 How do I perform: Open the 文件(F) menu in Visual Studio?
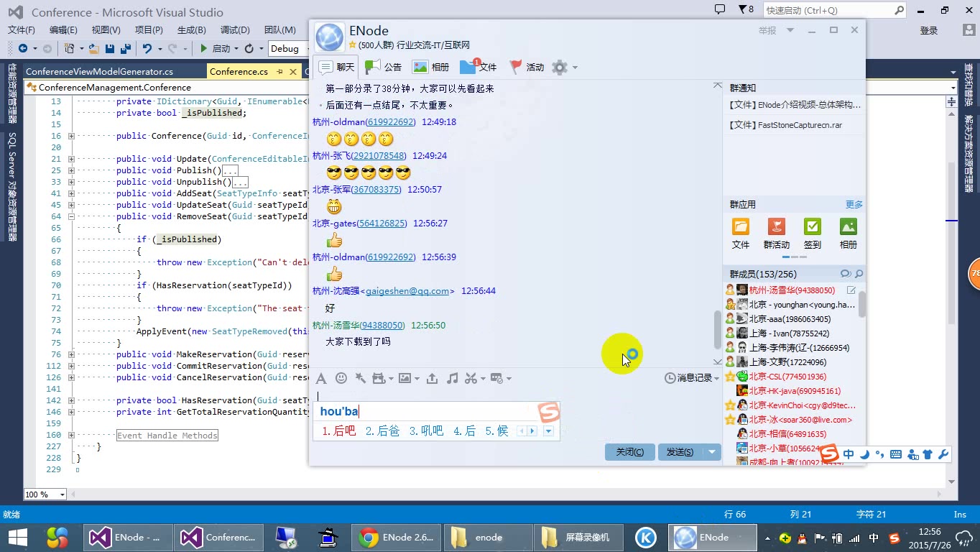22,29
